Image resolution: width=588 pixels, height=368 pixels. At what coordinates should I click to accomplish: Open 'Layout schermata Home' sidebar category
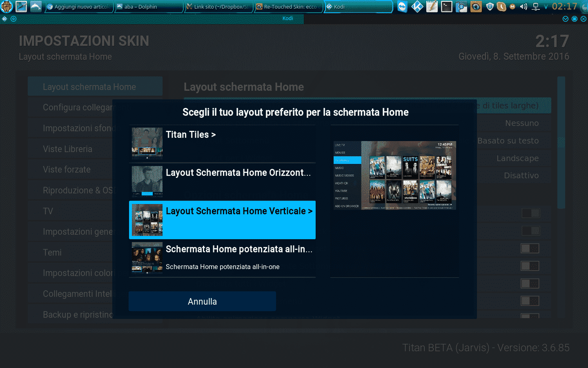(x=95, y=87)
